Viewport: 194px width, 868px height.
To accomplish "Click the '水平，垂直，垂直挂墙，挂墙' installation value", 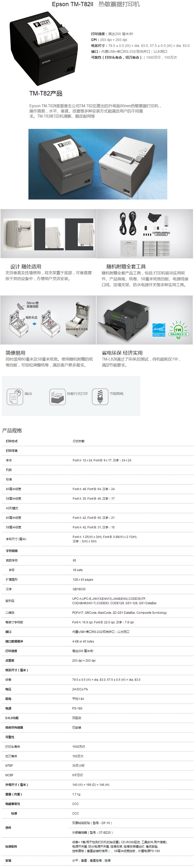I will pos(91,860).
